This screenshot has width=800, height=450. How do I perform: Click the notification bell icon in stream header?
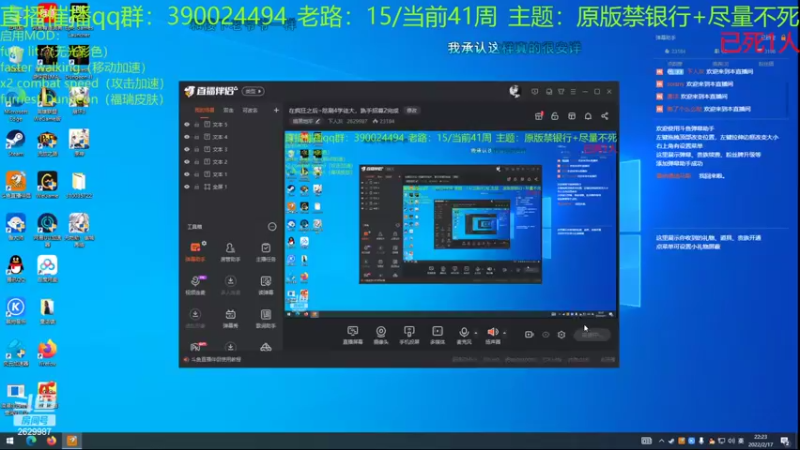588,116
